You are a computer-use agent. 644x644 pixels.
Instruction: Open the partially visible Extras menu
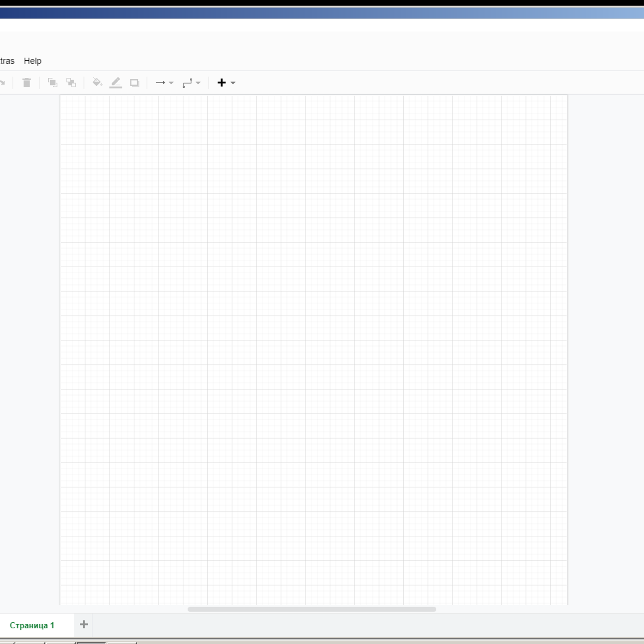point(7,61)
